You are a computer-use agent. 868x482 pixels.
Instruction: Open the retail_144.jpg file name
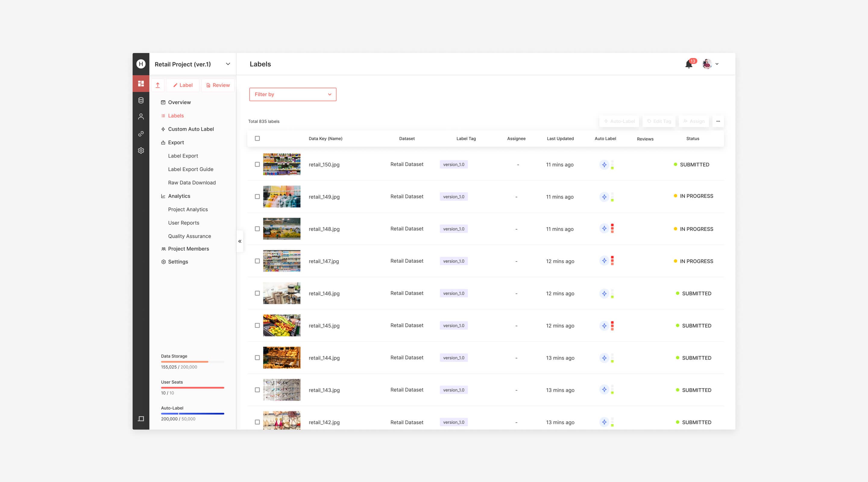324,358
